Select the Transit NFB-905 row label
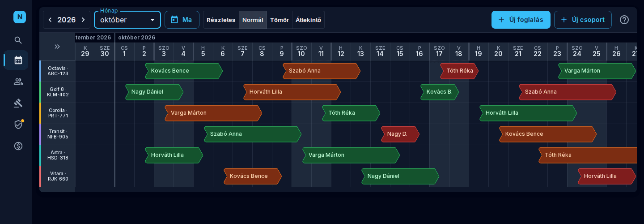This screenshot has width=644, height=224. click(x=58, y=134)
